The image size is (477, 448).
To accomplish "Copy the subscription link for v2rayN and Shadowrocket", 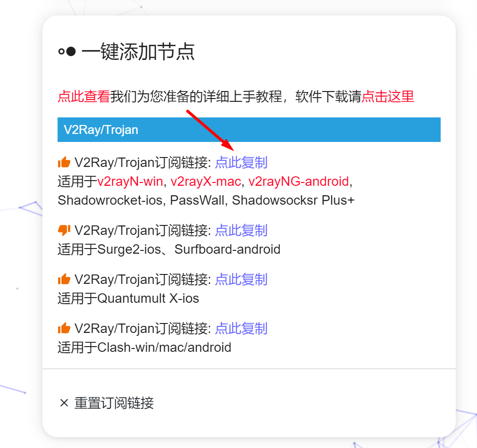I will coord(241,162).
